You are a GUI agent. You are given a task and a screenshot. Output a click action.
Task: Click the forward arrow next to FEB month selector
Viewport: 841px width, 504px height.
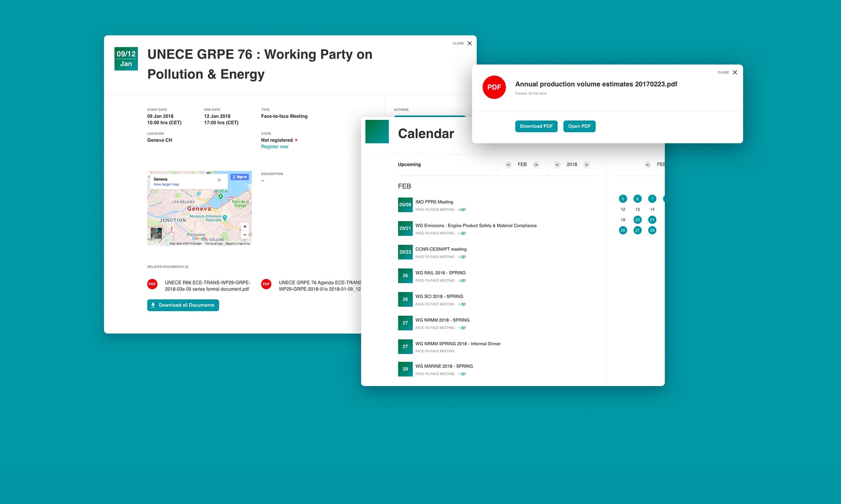point(538,164)
